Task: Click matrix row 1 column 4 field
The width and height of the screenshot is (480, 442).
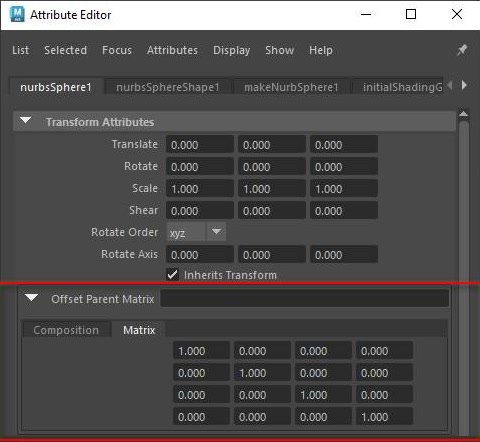Action: (x=384, y=351)
